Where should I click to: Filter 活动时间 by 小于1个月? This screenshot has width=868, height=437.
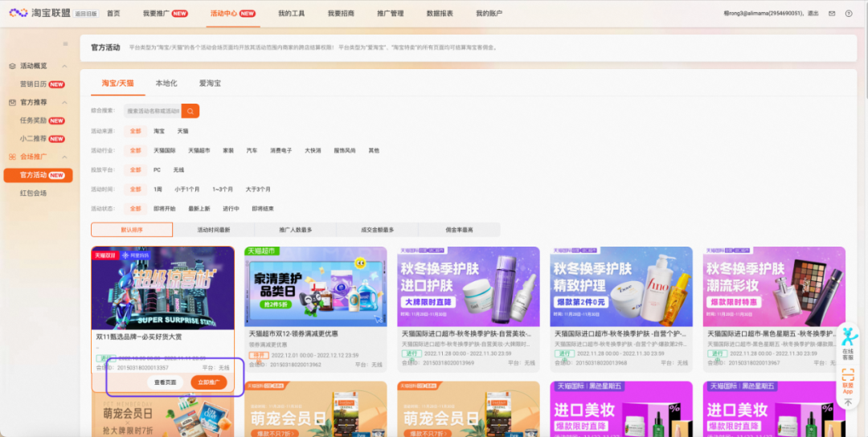187,190
